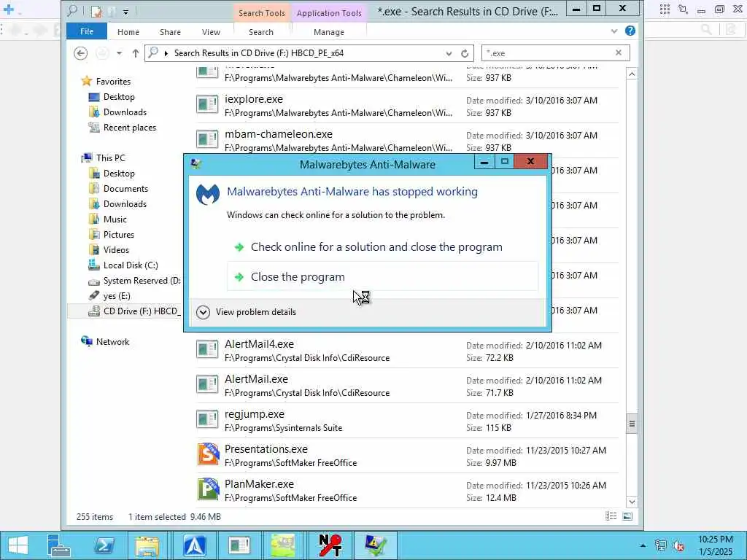
Task: Clear the *.exe search query
Action: pyautogui.click(x=619, y=52)
